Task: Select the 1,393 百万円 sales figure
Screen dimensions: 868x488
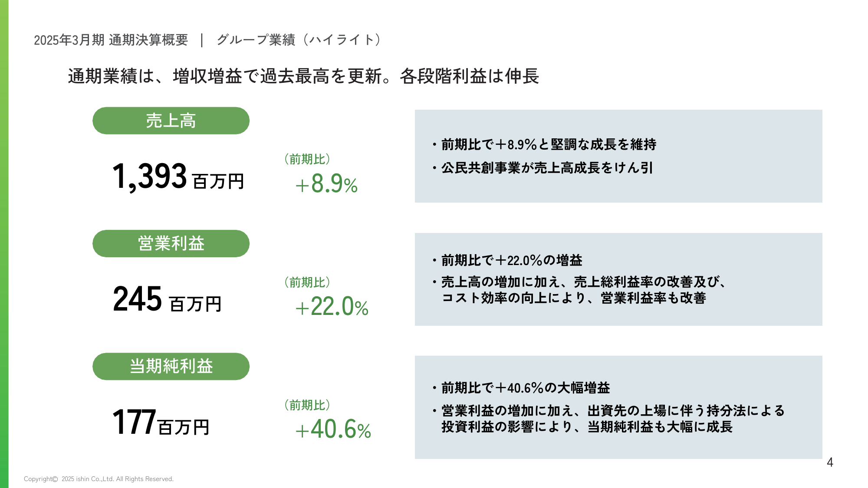Action: coord(178,177)
